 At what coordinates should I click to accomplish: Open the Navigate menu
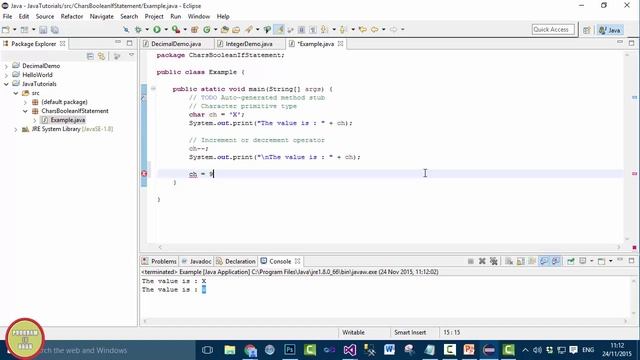[102, 16]
